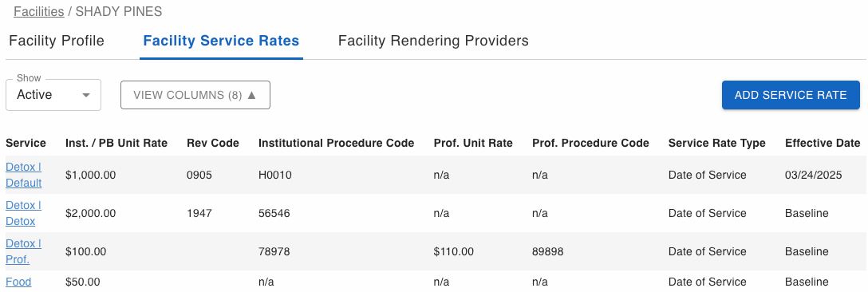The width and height of the screenshot is (868, 292).
Task: Open the Food service link
Action: [x=18, y=282]
